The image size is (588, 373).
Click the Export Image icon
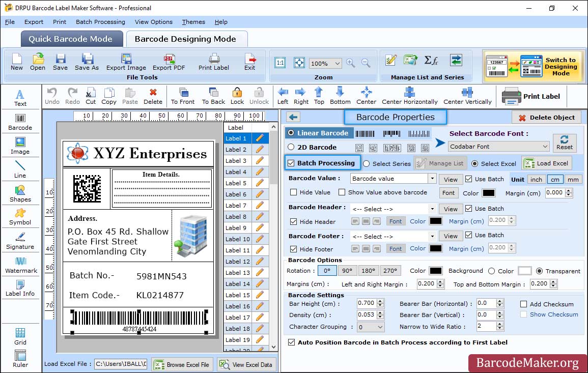[126, 62]
